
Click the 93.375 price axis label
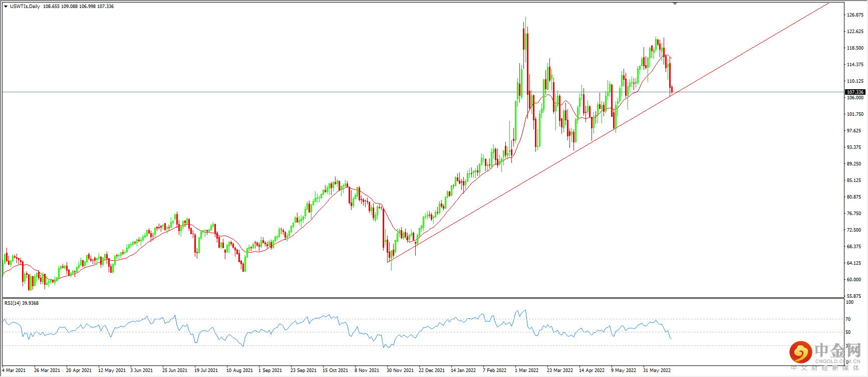pos(854,147)
